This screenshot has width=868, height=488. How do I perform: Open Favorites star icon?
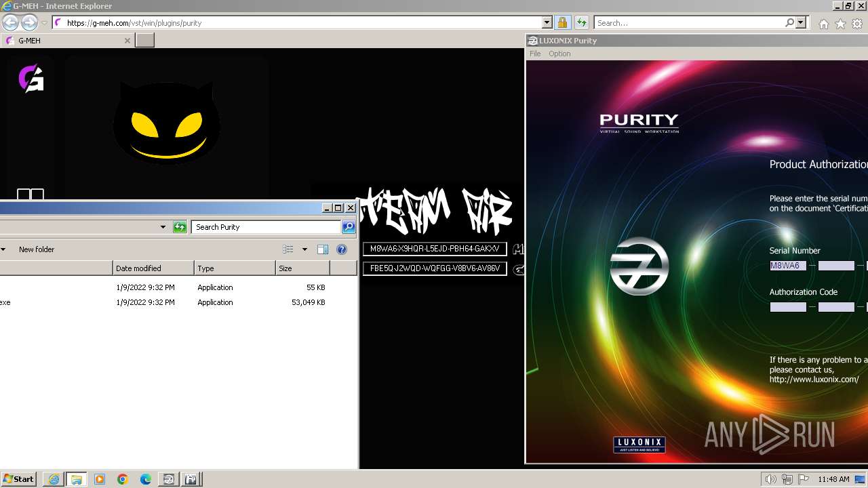[x=840, y=24]
